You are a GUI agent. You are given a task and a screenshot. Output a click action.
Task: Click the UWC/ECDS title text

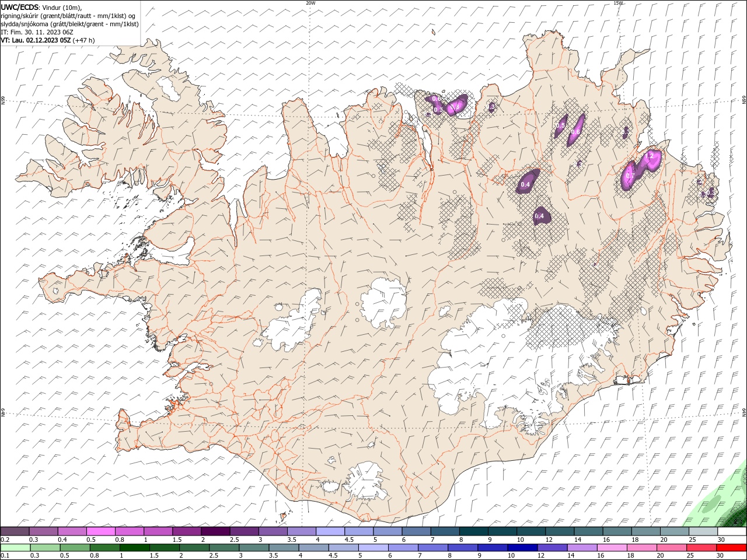pos(20,7)
